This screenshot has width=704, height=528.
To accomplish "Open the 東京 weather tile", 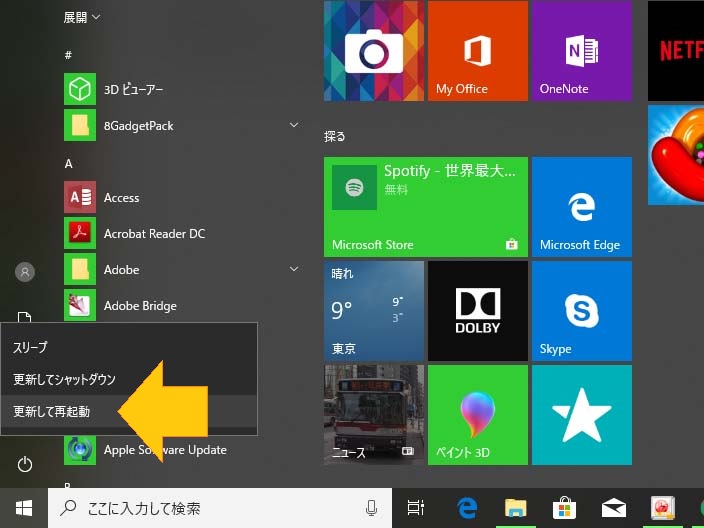I will [x=374, y=311].
